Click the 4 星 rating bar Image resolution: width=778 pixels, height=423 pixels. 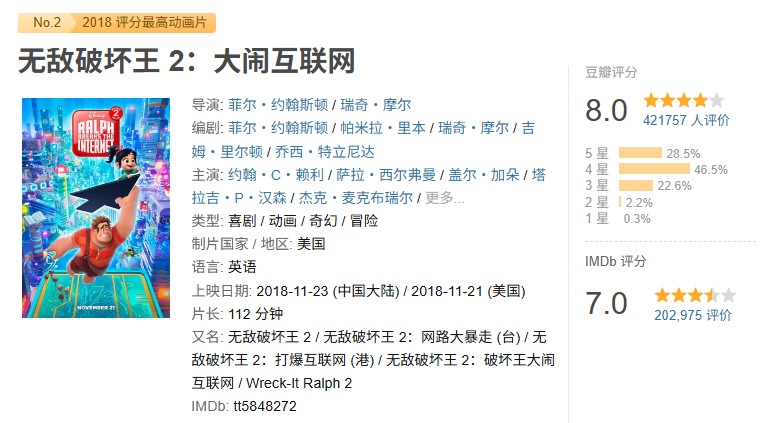(654, 169)
